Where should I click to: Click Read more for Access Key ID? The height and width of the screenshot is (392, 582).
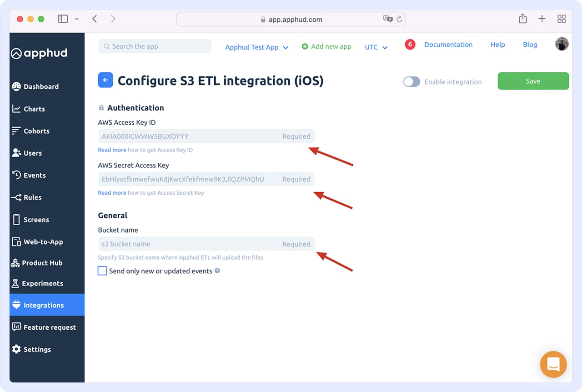point(112,150)
